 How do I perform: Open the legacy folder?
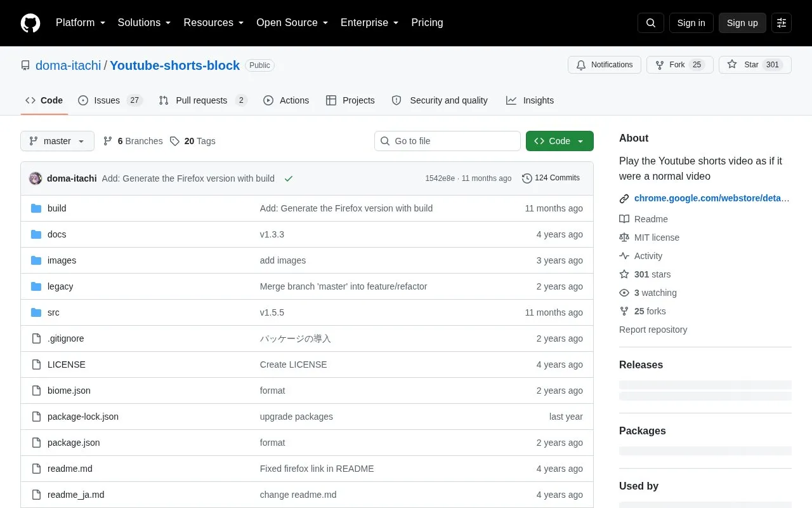60,286
